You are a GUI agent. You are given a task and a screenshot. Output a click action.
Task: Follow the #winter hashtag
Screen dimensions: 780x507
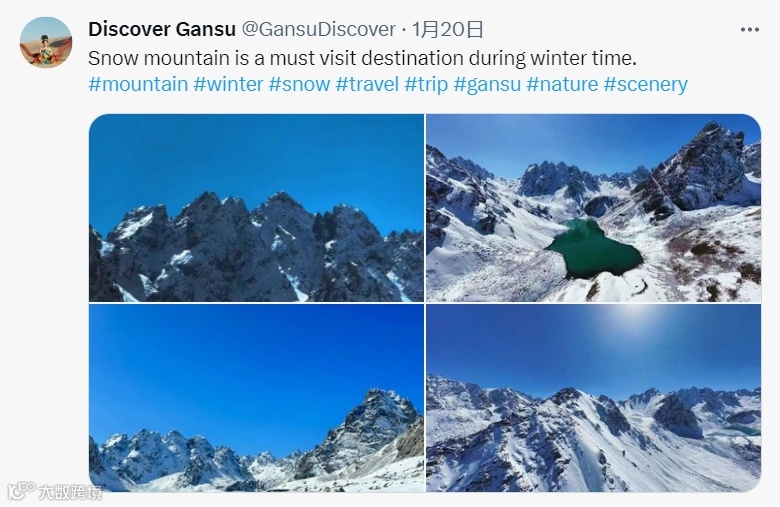click(x=228, y=84)
